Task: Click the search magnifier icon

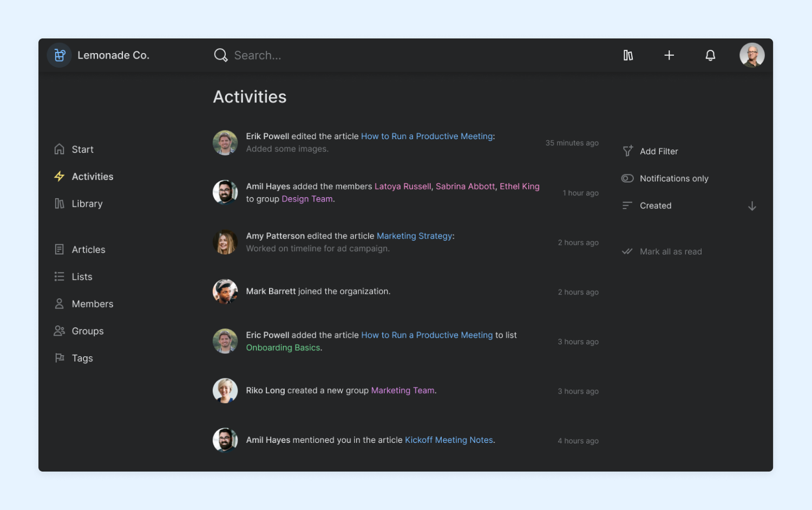Action: tap(221, 55)
